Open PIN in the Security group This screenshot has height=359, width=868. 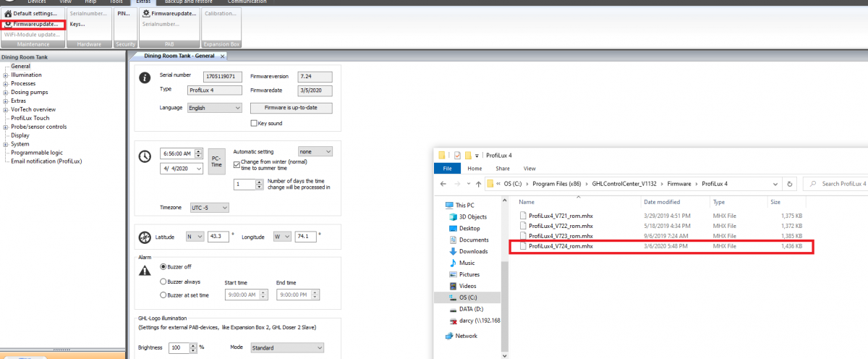124,14
